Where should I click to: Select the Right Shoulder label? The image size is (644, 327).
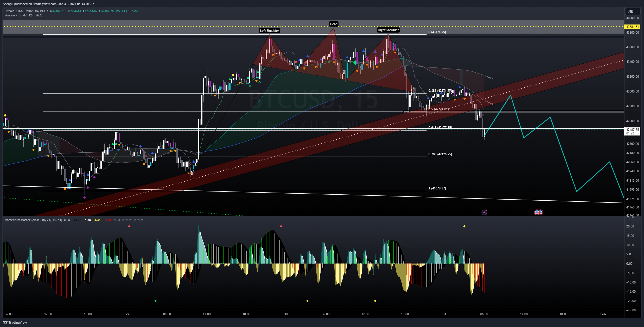coord(388,30)
